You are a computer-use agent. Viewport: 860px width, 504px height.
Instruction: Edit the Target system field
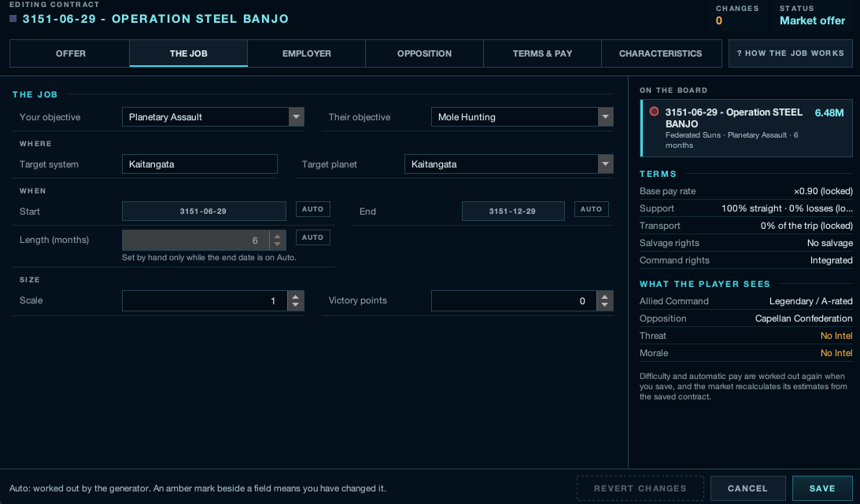point(200,164)
